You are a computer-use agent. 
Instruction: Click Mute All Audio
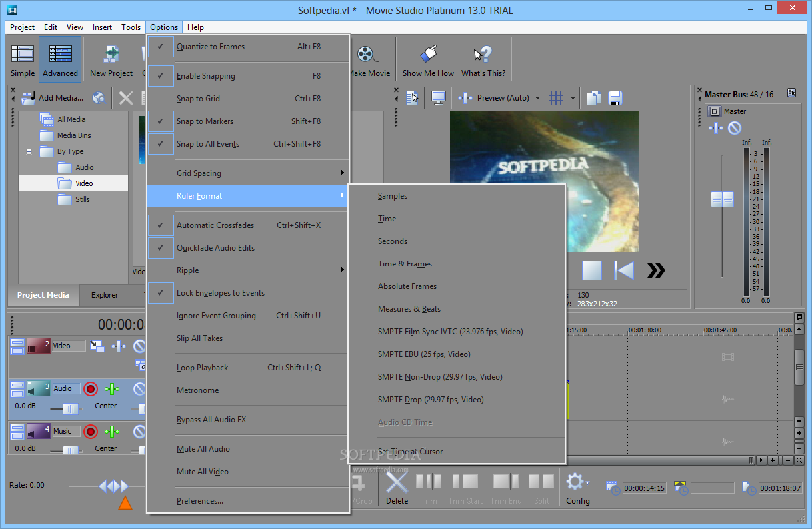point(249,449)
